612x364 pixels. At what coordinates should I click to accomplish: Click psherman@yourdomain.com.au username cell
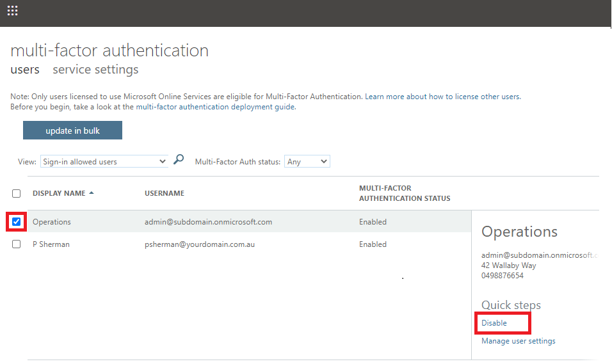pos(200,244)
